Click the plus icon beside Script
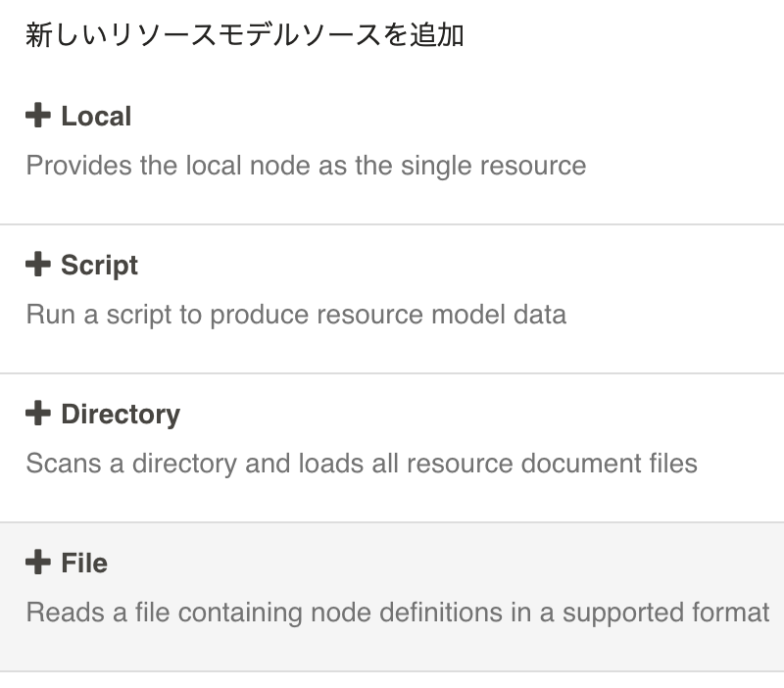 click(37, 265)
